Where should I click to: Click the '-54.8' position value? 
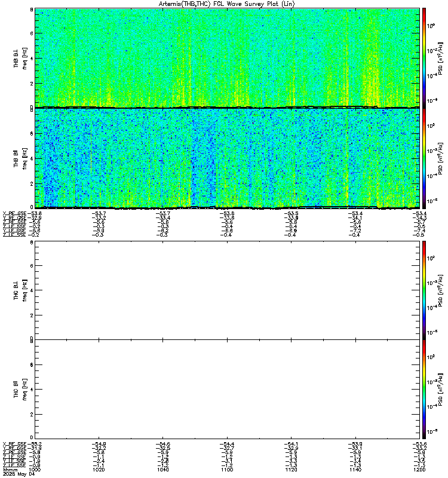click(99, 444)
